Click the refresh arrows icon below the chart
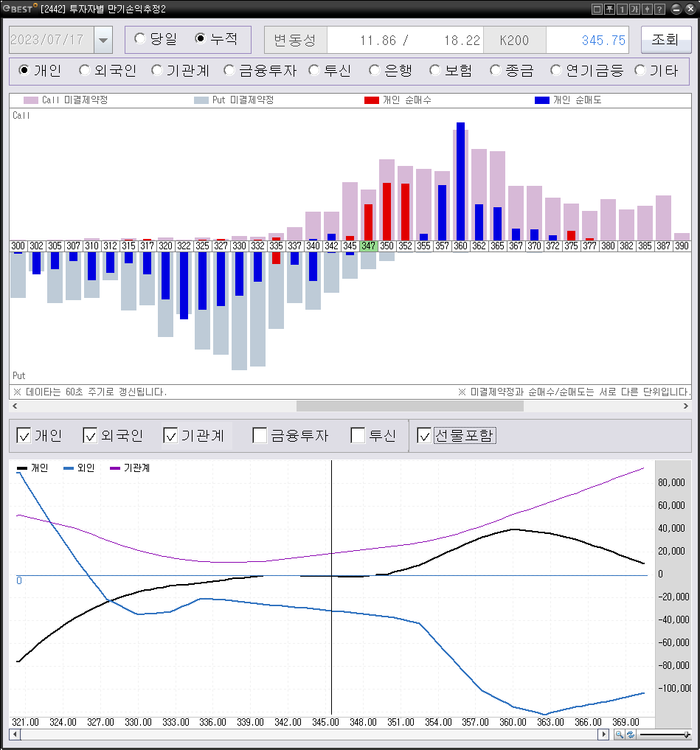Screen dimensions: 700x750 [x=630, y=735]
